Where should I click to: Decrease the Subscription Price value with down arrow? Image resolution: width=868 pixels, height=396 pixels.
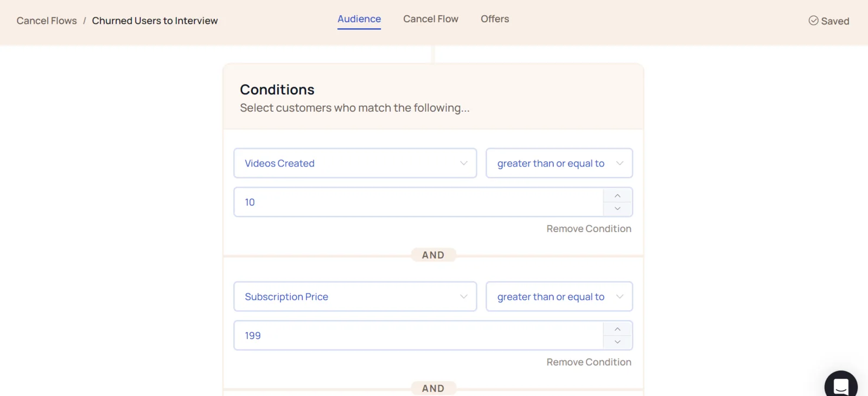click(617, 342)
